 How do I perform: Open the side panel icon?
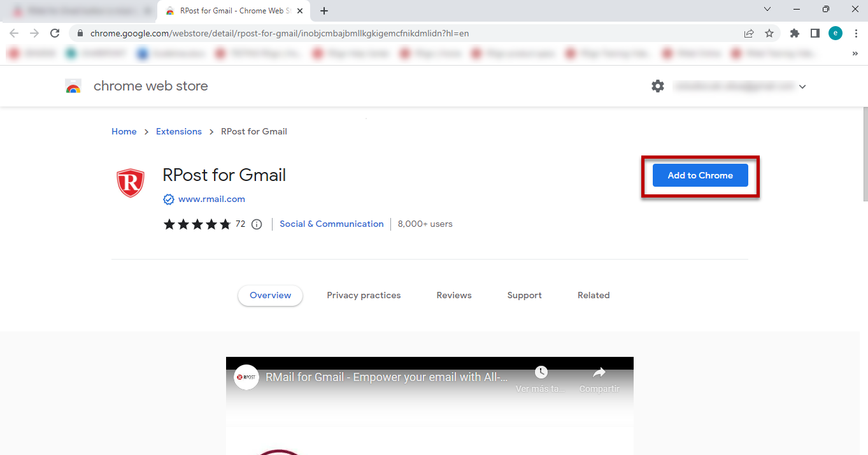815,33
